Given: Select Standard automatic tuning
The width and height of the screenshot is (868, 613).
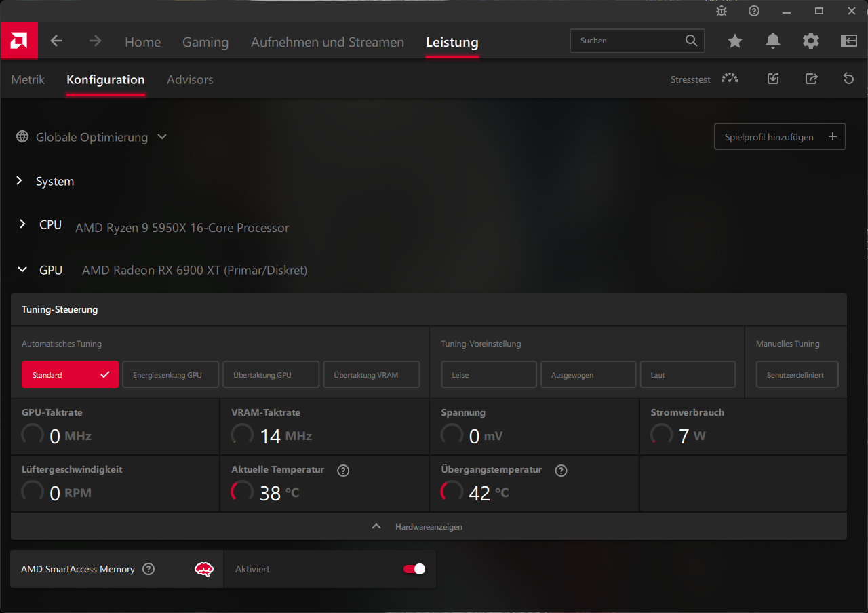Looking at the screenshot, I should coord(71,374).
